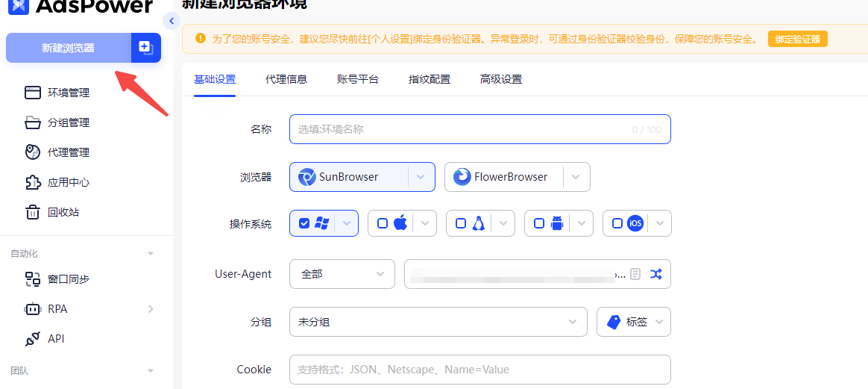
Task: Click the User-Agent list icon
Action: [635, 274]
